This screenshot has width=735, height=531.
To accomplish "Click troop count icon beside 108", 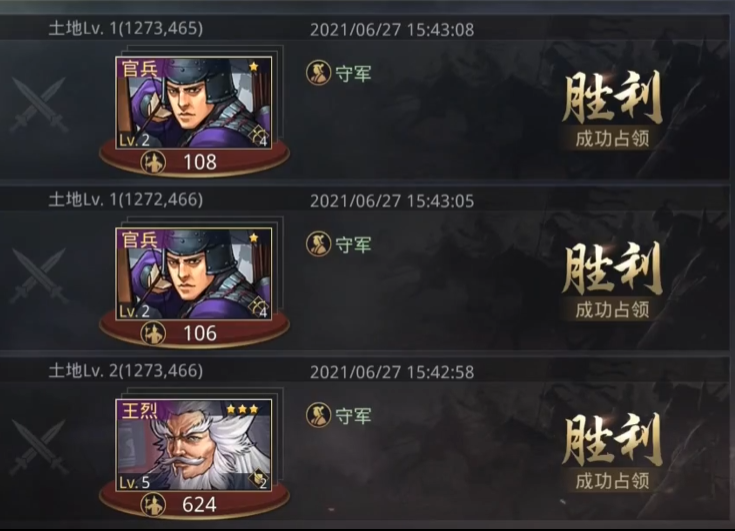I will [153, 162].
